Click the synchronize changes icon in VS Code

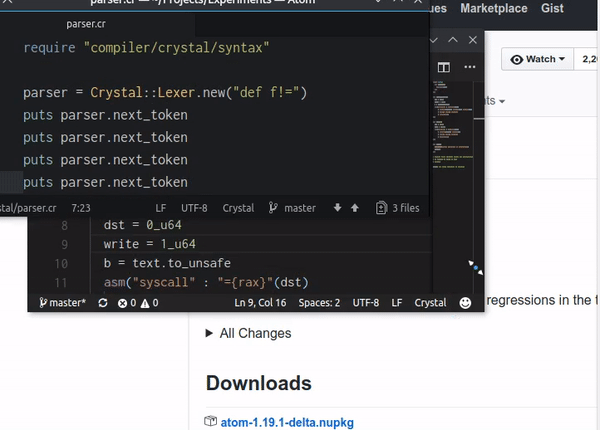(103, 303)
